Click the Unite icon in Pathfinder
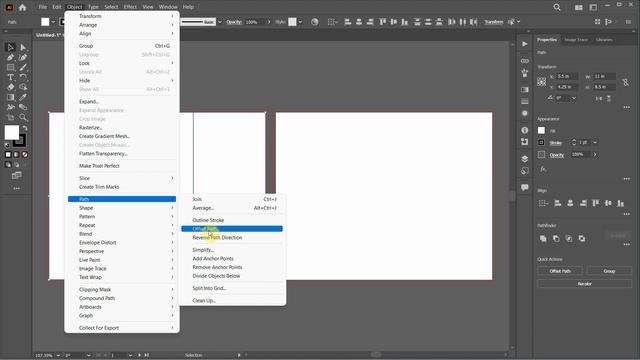640x360 pixels. [x=543, y=238]
